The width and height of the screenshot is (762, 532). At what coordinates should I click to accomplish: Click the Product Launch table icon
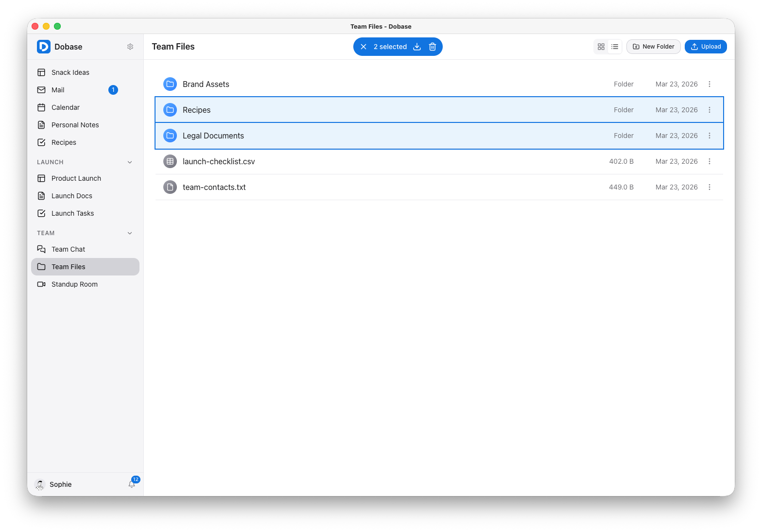click(x=41, y=178)
